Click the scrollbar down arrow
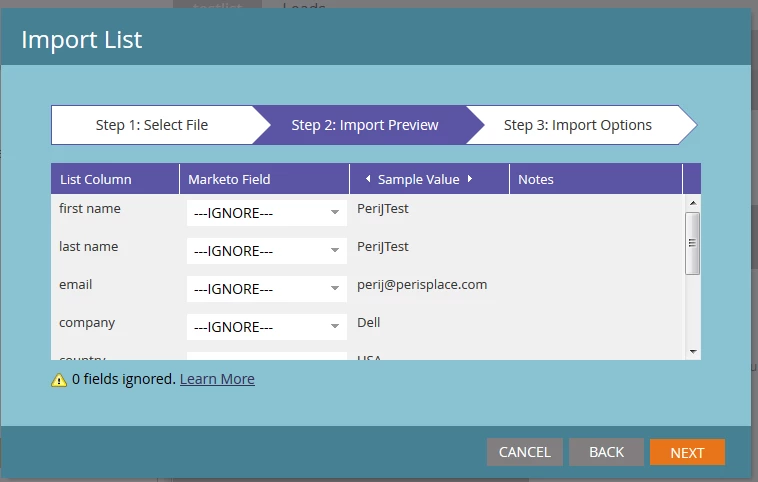The width and height of the screenshot is (758, 482). click(693, 351)
